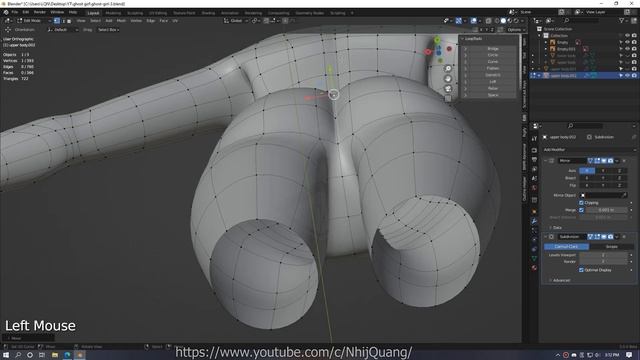Toggle X-ray icon in viewport header
This screenshot has width=640, height=360.
488,20
